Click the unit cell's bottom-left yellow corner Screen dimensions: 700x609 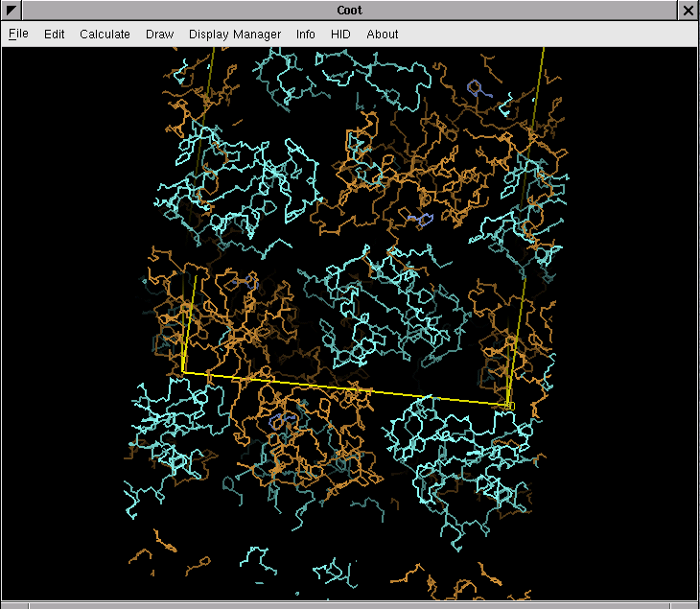tap(183, 372)
